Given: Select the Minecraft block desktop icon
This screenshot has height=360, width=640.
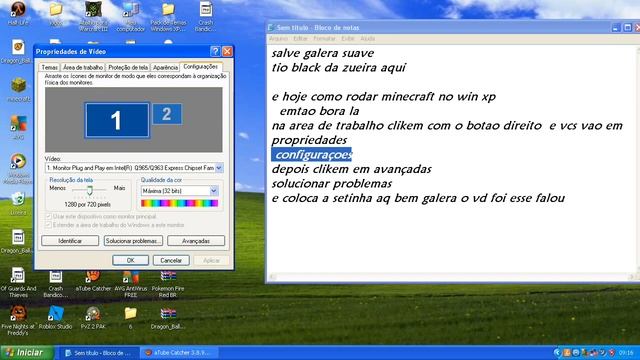Looking at the screenshot, I should point(18,89).
